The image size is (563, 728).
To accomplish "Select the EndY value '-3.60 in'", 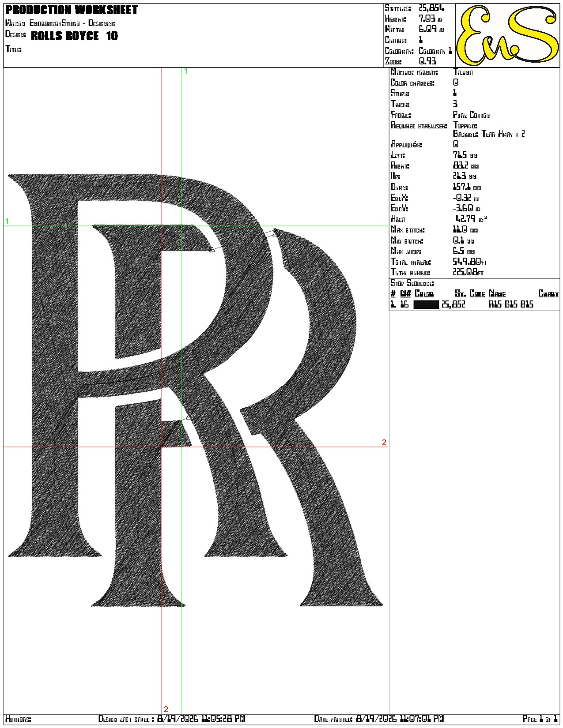I will click(467, 208).
